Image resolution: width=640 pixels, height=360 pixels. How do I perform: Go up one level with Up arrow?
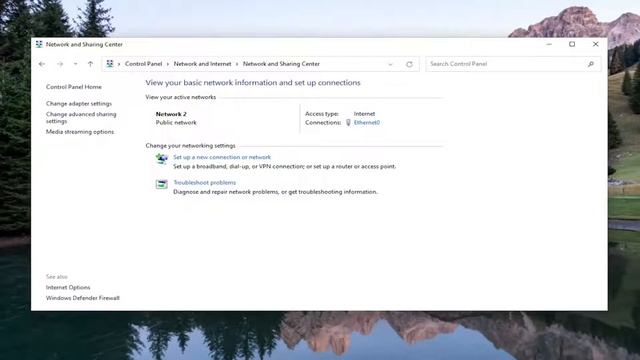[90, 64]
